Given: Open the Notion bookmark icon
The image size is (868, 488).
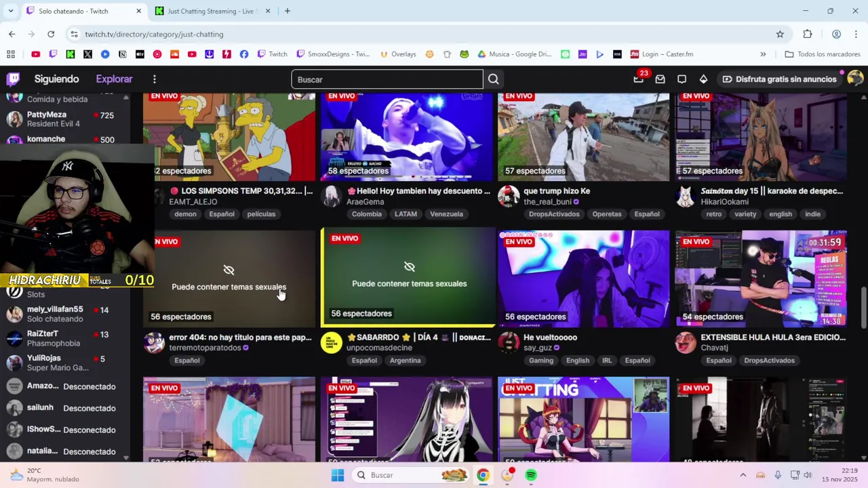Looking at the screenshot, I should click(122, 54).
